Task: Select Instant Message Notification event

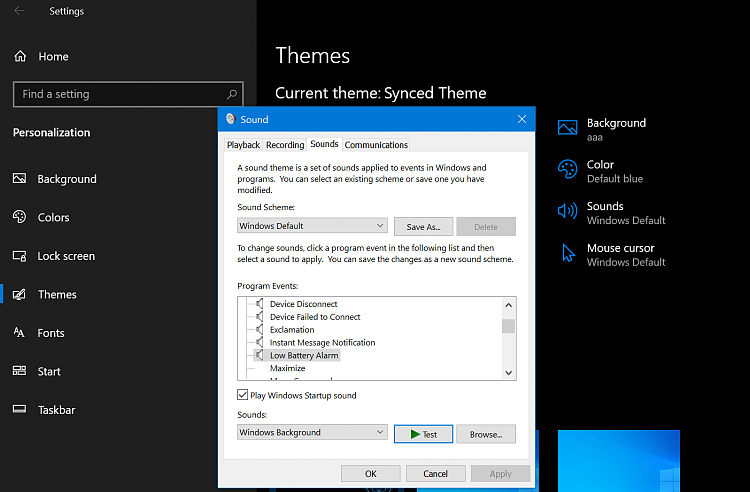Action: [322, 342]
